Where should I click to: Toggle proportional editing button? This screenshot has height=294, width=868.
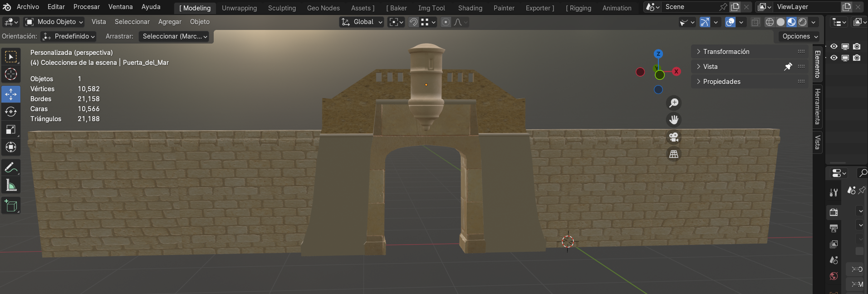pyautogui.click(x=446, y=22)
